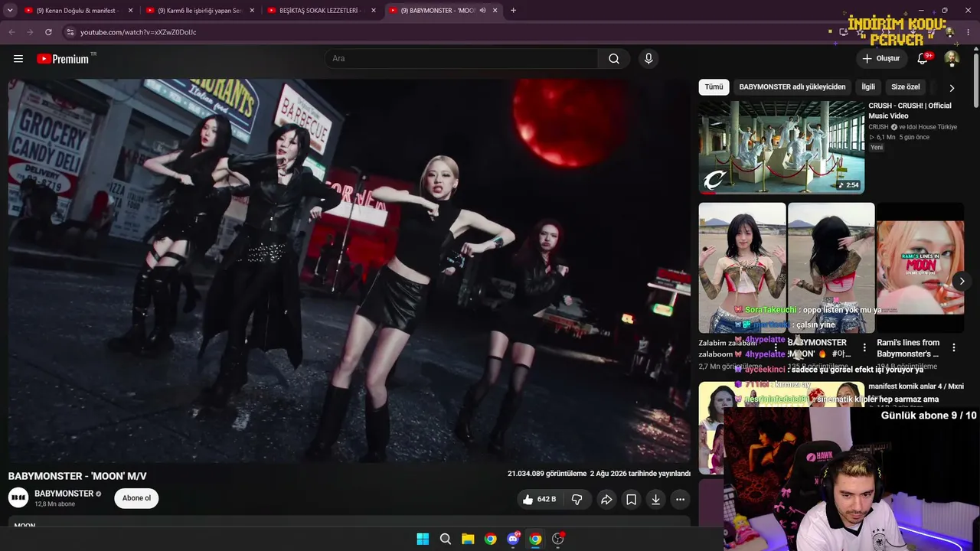Open File Explorer from the taskbar
980x551 pixels.
[x=468, y=539]
